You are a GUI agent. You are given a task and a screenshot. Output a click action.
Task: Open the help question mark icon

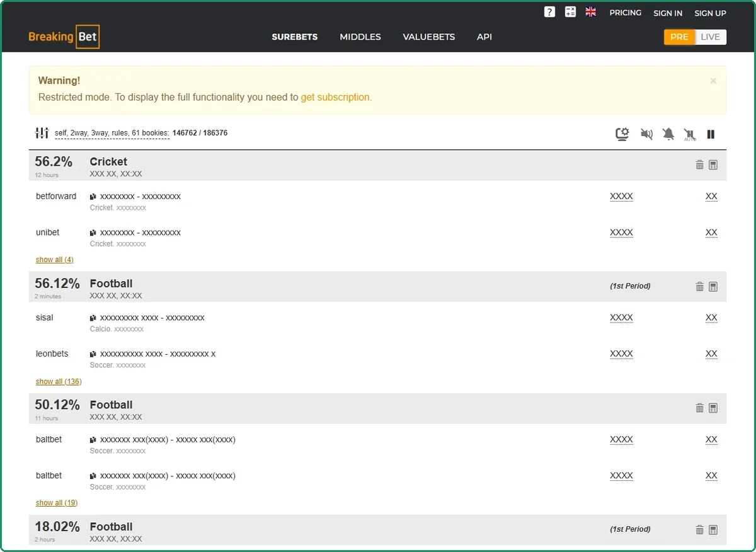click(549, 12)
